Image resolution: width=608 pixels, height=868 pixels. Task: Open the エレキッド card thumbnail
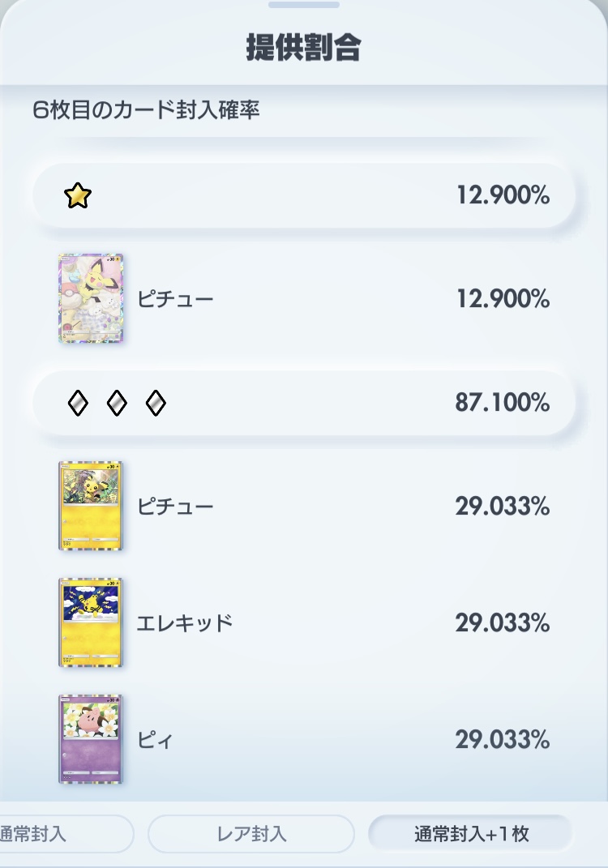click(x=91, y=622)
